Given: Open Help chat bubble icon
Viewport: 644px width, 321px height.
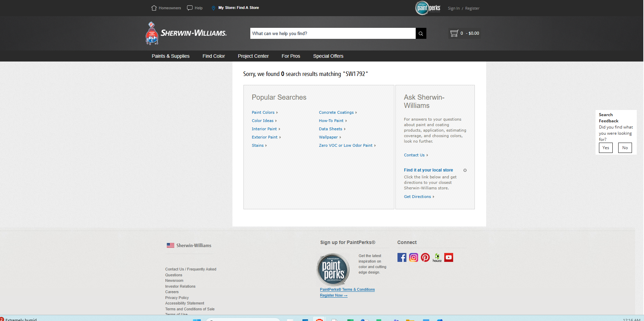Looking at the screenshot, I should (190, 8).
